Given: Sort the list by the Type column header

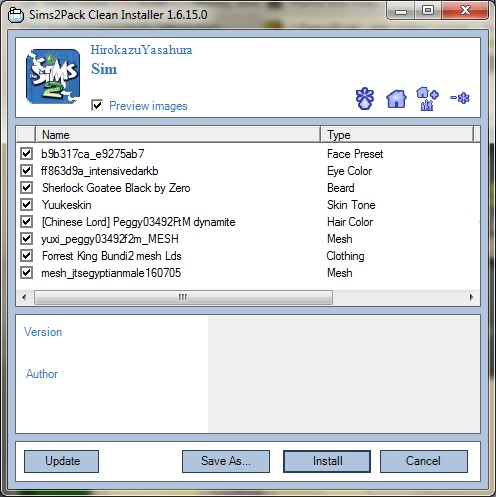Looking at the screenshot, I should (397, 135).
